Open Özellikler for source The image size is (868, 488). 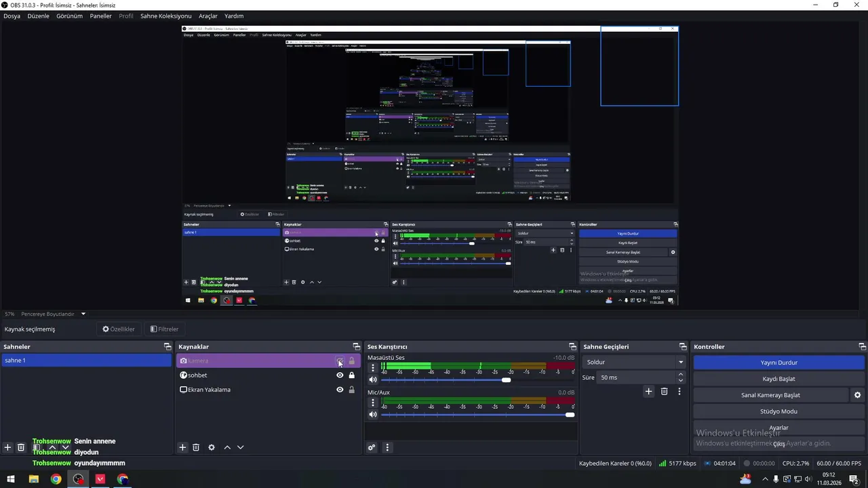(119, 329)
